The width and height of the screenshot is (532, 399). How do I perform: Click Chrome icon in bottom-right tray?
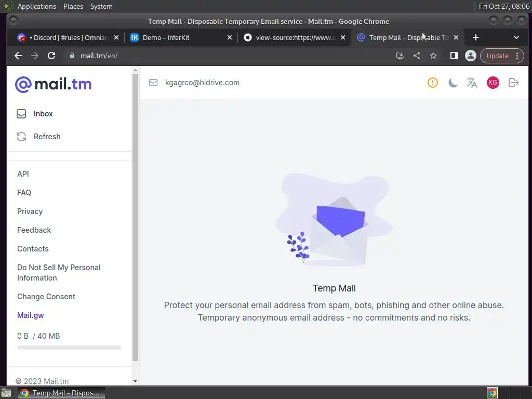492,393
